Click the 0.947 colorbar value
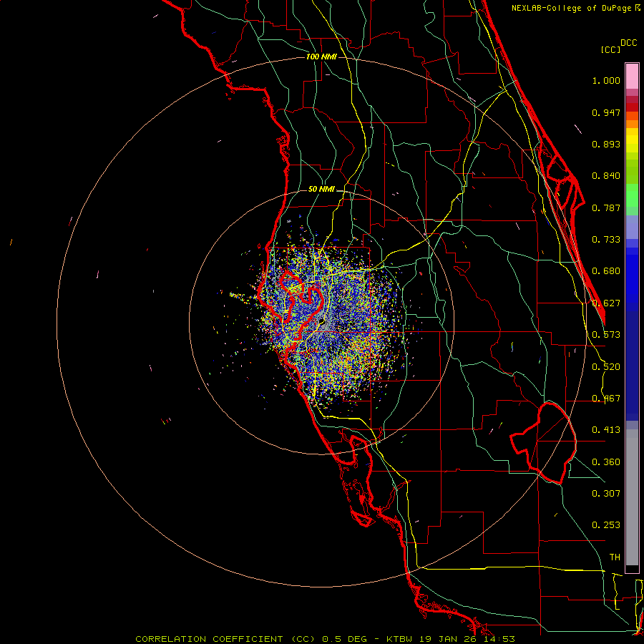This screenshot has width=644, height=644. [606, 112]
